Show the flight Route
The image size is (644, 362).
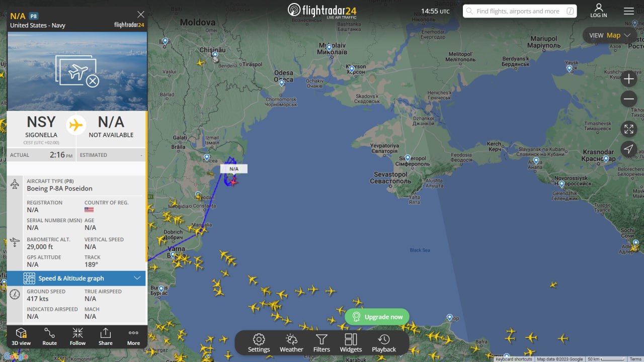tap(49, 336)
